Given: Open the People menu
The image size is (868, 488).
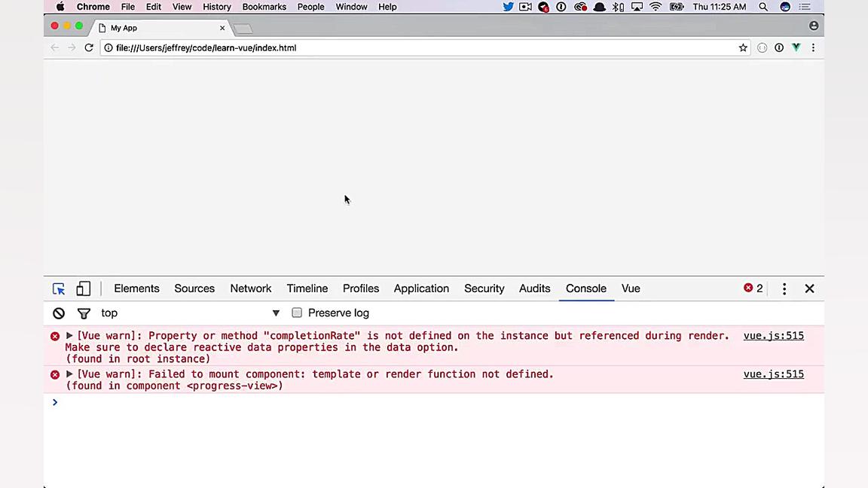Looking at the screenshot, I should tap(310, 7).
